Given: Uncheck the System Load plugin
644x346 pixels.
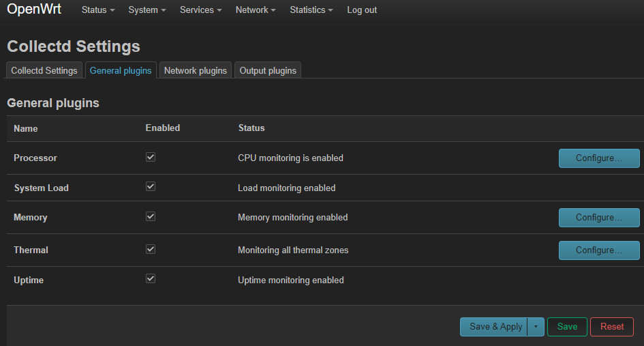Looking at the screenshot, I should (151, 186).
